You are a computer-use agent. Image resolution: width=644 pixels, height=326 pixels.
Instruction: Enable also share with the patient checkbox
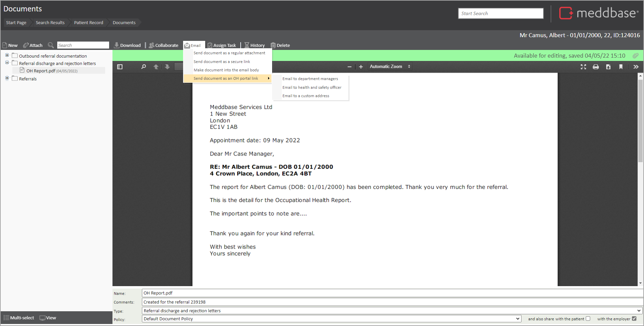pyautogui.click(x=588, y=319)
